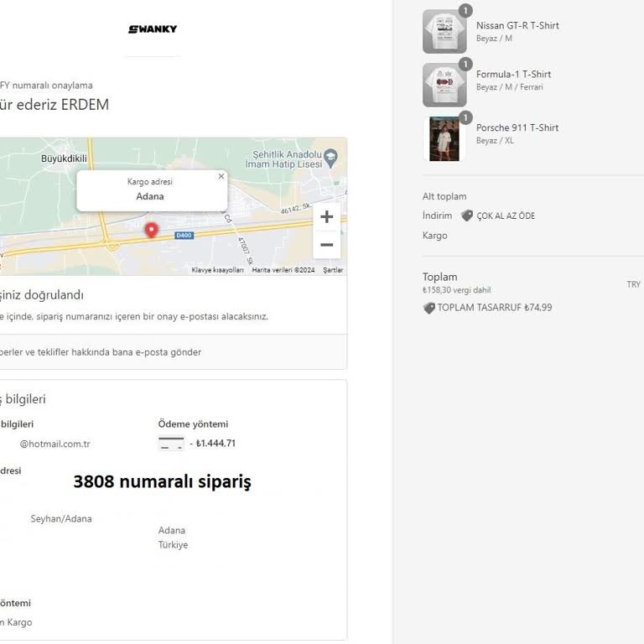Viewport: 644px width, 644px height.
Task: Click TOPLAM TASARRUF ₺74,99 text
Action: pos(495,308)
